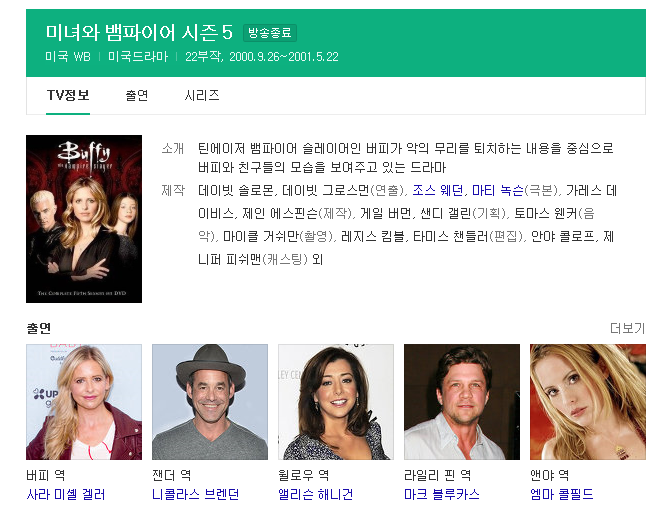Click the 제작 label
Image resolution: width=666 pixels, height=516 pixels.
(173, 190)
